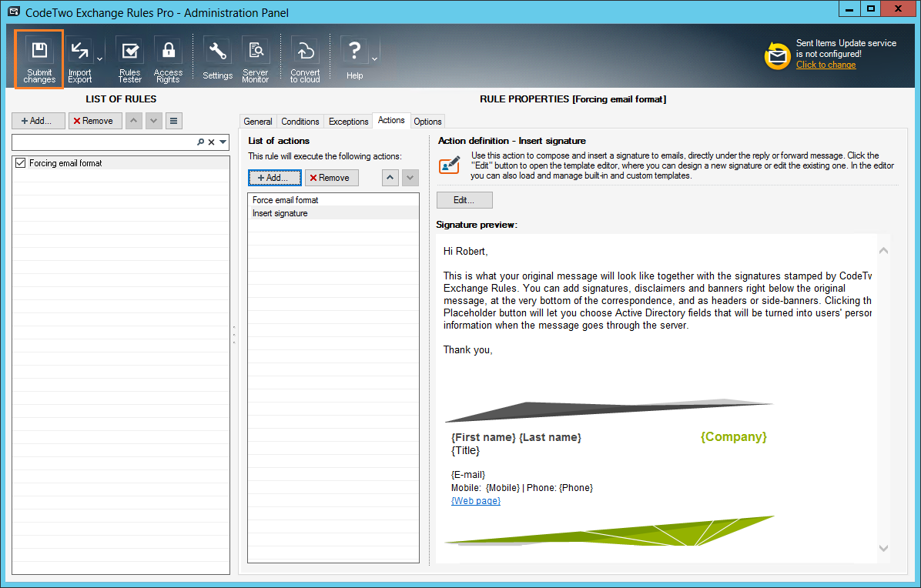The width and height of the screenshot is (921, 588).
Task: Click the search magnifier icon
Action: 201,142
